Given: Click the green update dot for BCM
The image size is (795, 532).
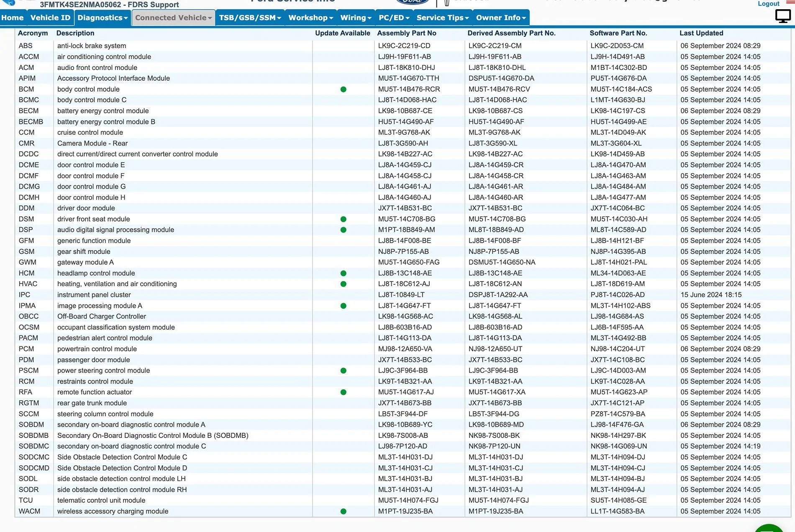Looking at the screenshot, I should click(344, 89).
